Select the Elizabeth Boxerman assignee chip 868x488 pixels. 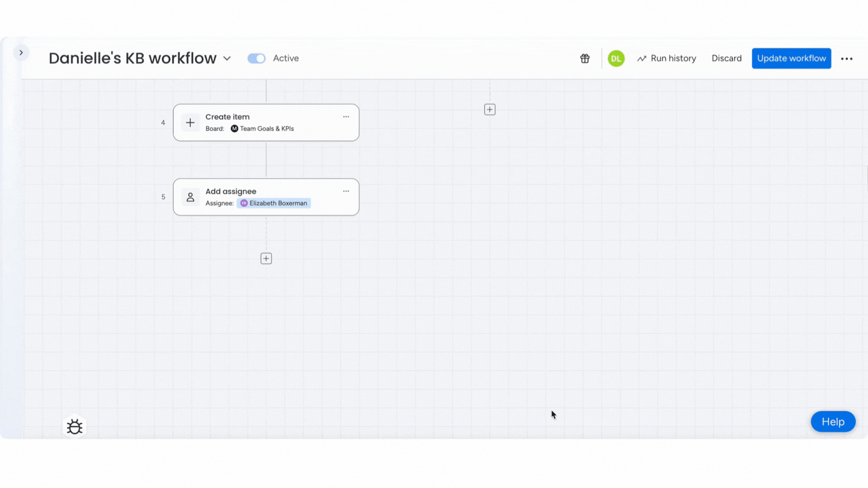click(x=274, y=203)
